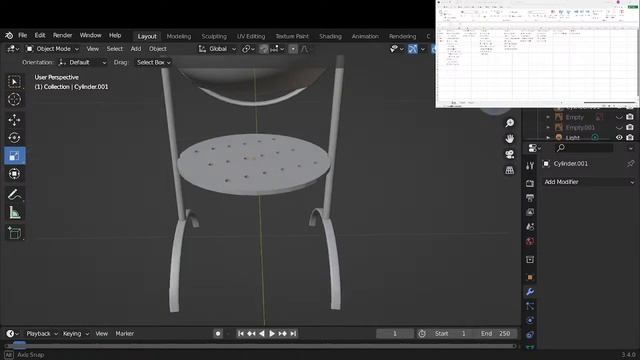The width and height of the screenshot is (640, 360).
Task: Open the View Layer properties tab
Action: point(530,212)
